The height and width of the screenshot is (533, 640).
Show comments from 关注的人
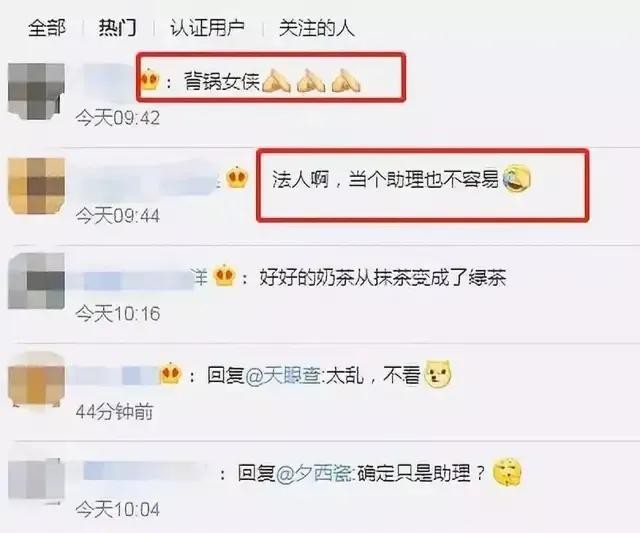(x=317, y=29)
